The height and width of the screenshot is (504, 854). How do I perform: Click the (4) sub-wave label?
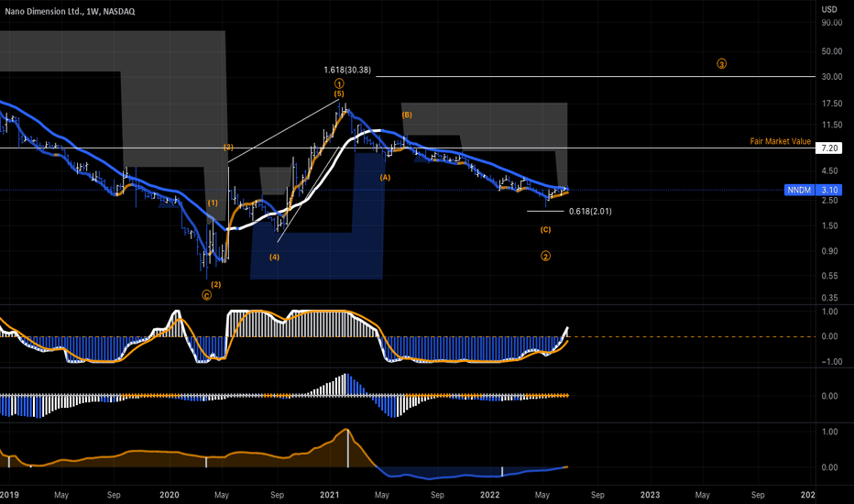274,257
